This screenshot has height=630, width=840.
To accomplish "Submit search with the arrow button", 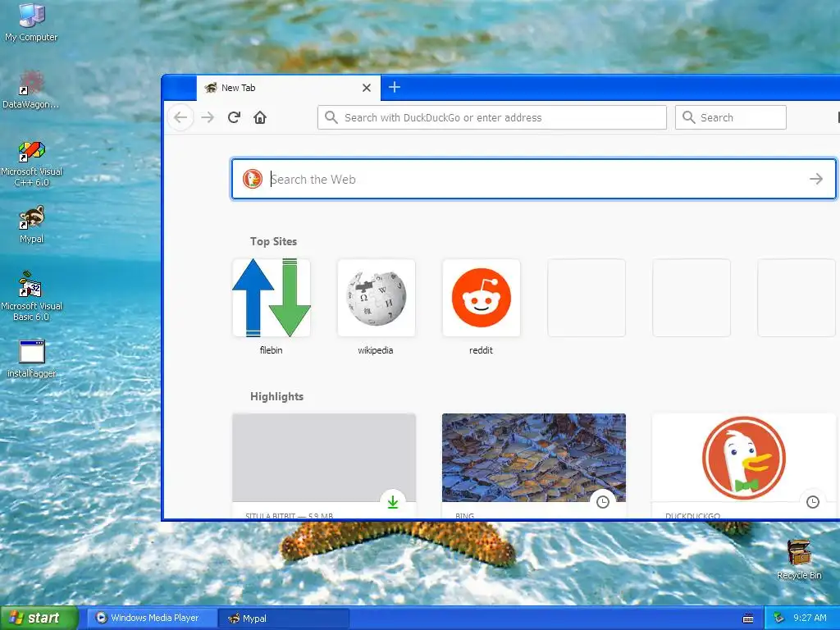I will click(816, 179).
